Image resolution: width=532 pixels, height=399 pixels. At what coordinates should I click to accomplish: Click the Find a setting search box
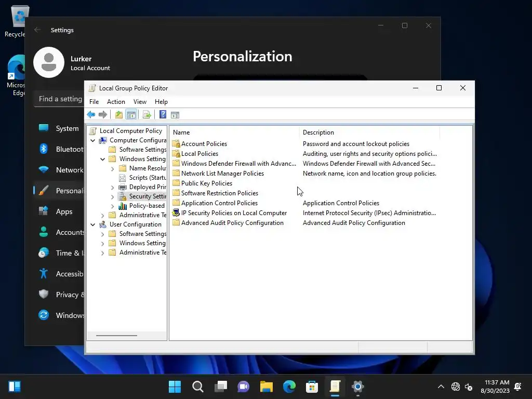59,99
